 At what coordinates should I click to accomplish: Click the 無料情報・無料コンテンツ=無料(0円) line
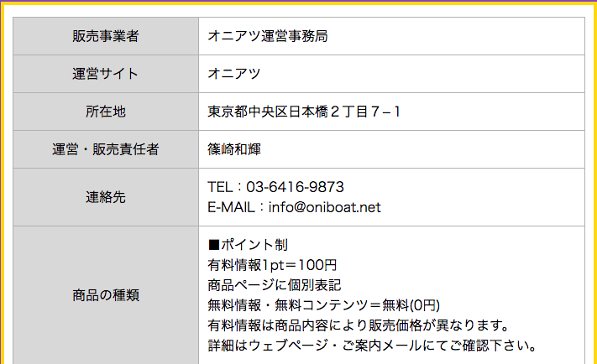tap(323, 305)
